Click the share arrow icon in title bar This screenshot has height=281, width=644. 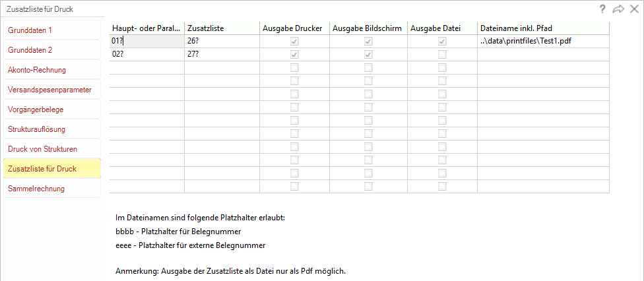click(x=618, y=9)
